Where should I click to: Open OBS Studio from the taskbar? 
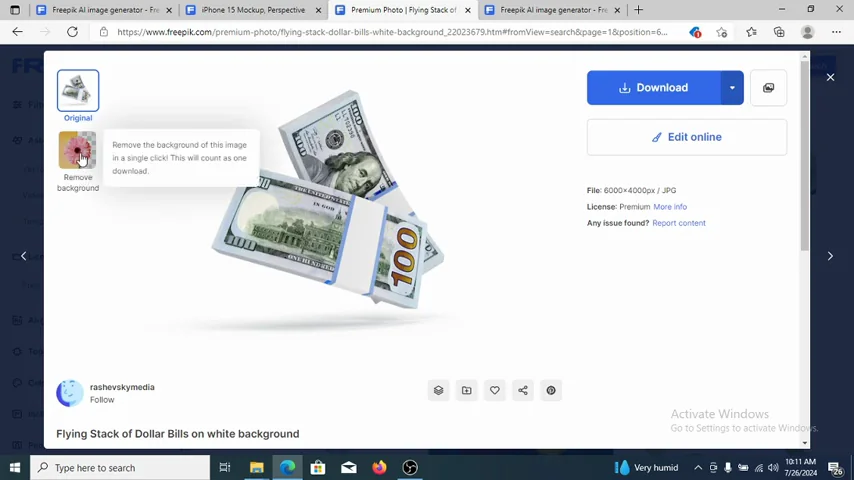coord(410,467)
